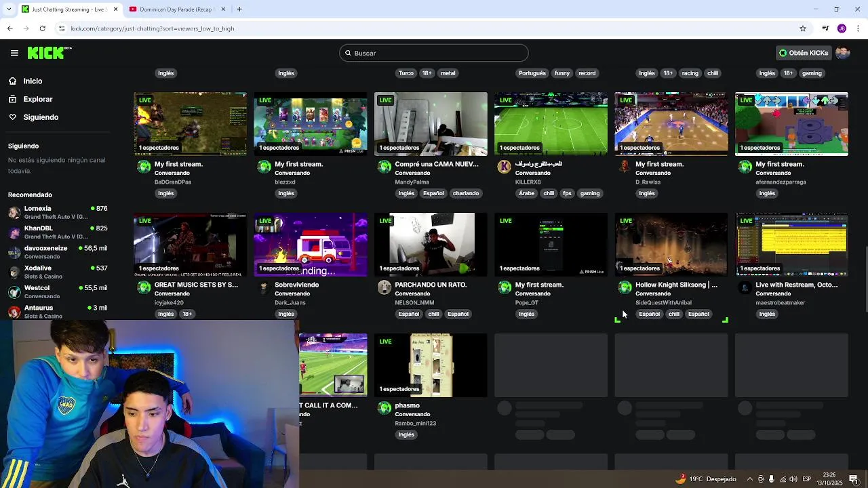Click the Siguiendo heart icon

click(x=12, y=117)
